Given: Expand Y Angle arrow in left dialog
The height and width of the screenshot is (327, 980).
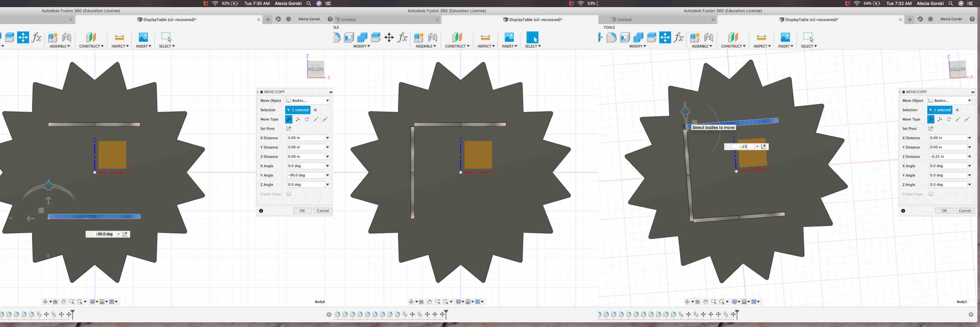Looking at the screenshot, I should click(x=327, y=175).
